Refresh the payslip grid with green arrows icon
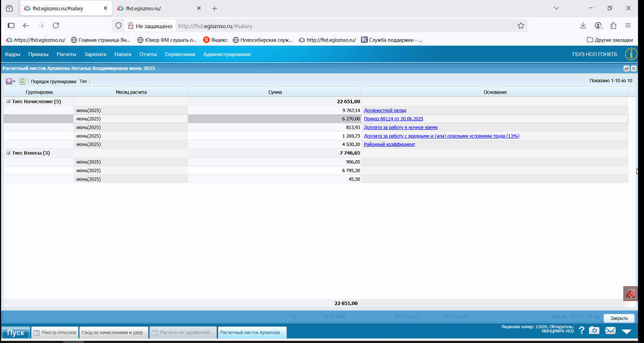Screen dimensions: 644x343 [x=22, y=81]
